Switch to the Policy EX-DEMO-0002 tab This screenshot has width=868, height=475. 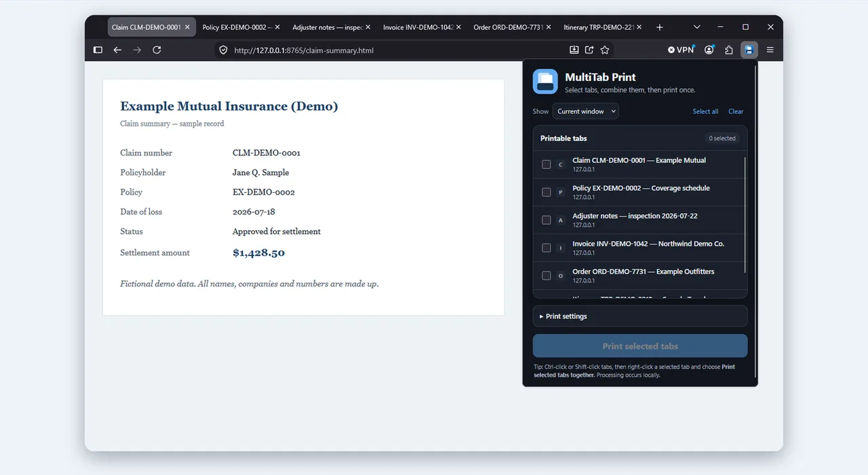[241, 27]
